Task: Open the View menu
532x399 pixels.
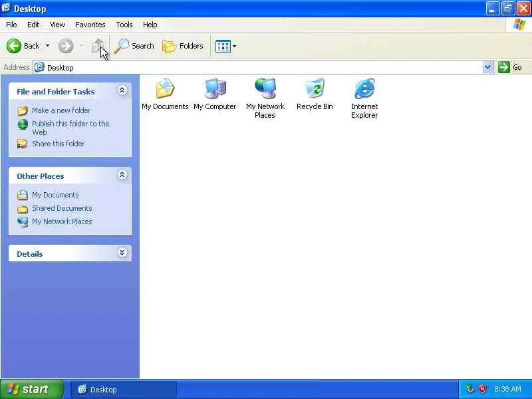Action: click(57, 25)
